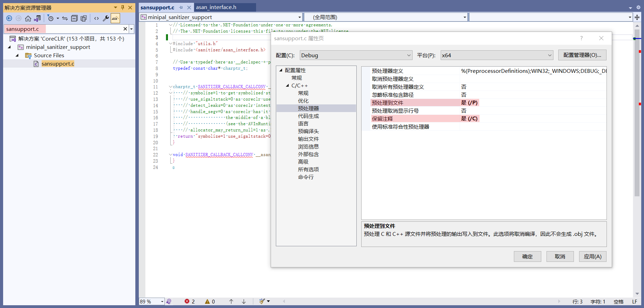Click the 预处理器定义 property value

click(x=533, y=71)
